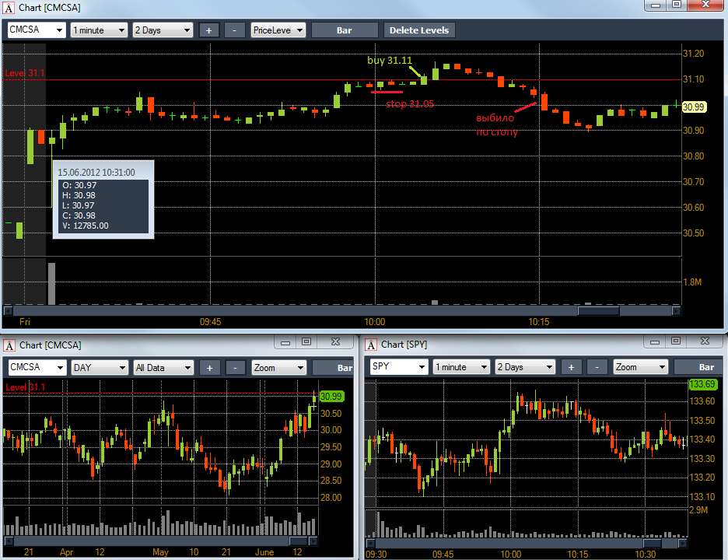
Task: Click the left scroll arrow in the SPY chart
Action: 370,544
